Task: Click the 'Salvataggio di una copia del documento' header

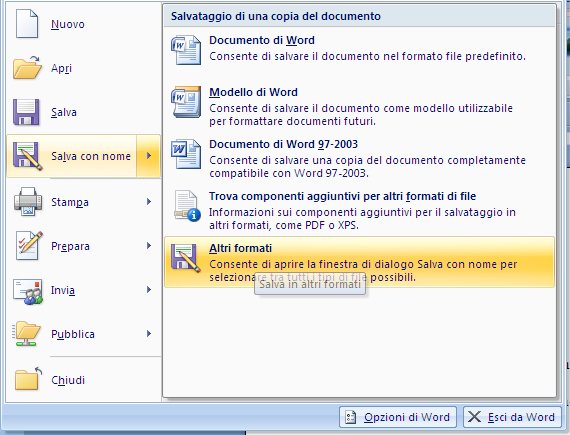Action: coord(276,16)
